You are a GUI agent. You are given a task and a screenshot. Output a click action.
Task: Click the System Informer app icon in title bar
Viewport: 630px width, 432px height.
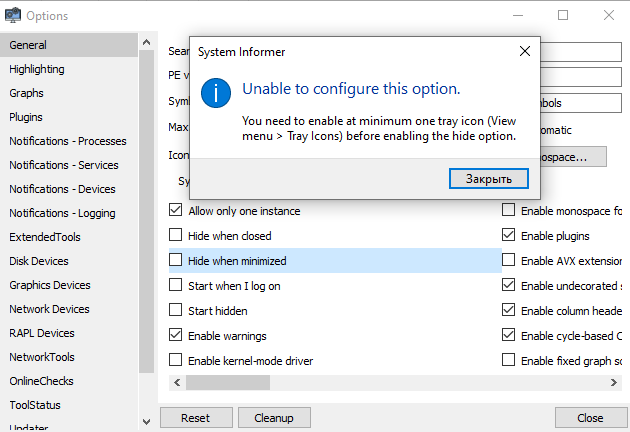pyautogui.click(x=13, y=15)
